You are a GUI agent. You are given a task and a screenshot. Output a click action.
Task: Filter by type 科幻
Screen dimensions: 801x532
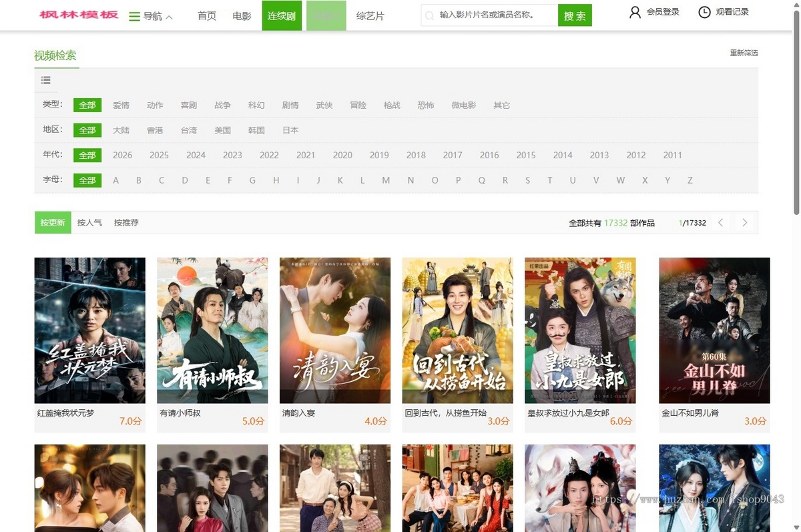click(256, 105)
